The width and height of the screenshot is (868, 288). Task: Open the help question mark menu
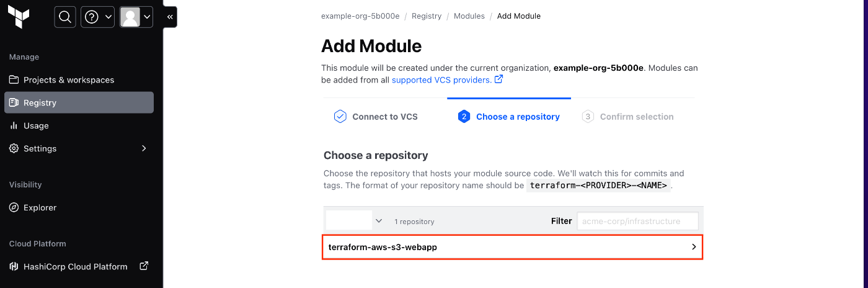(x=98, y=17)
